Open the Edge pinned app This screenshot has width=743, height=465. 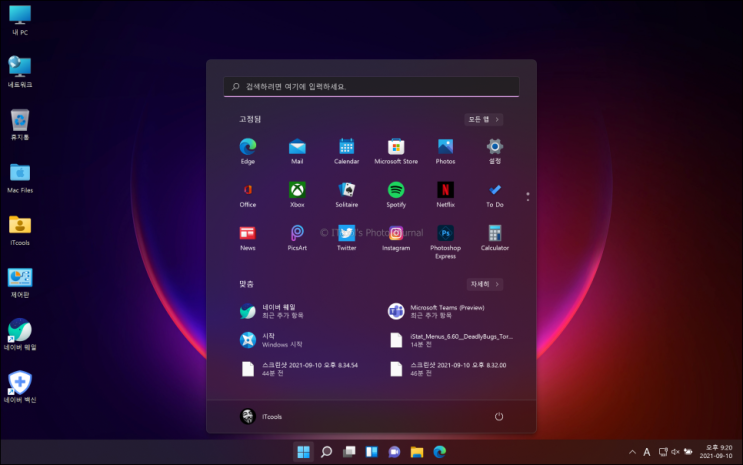(247, 151)
